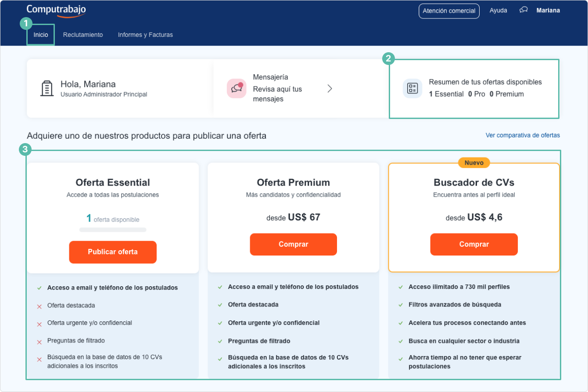Image resolution: width=588 pixels, height=392 pixels.
Task: Click the green check beside Acceso ilimitado
Action: click(x=400, y=287)
